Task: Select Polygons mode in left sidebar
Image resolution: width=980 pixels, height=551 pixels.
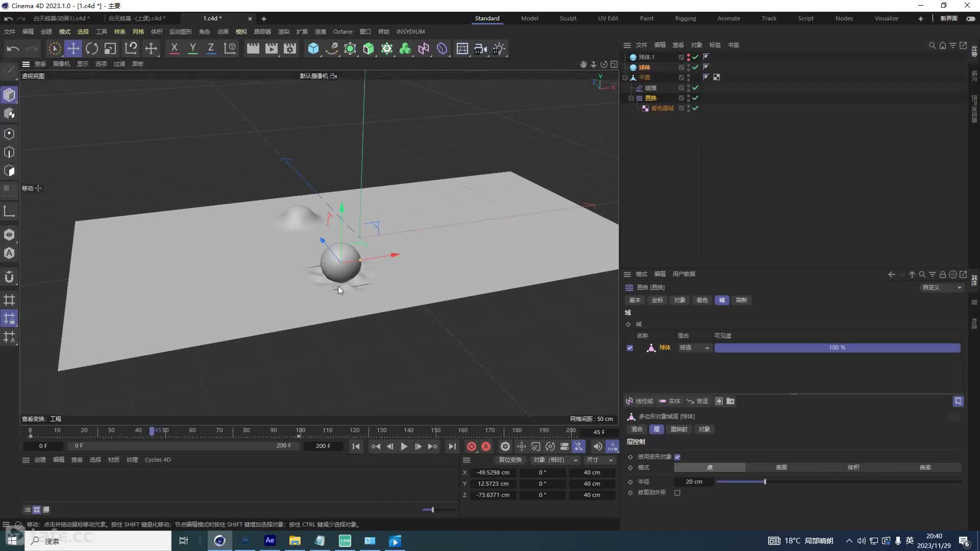Action: click(9, 171)
